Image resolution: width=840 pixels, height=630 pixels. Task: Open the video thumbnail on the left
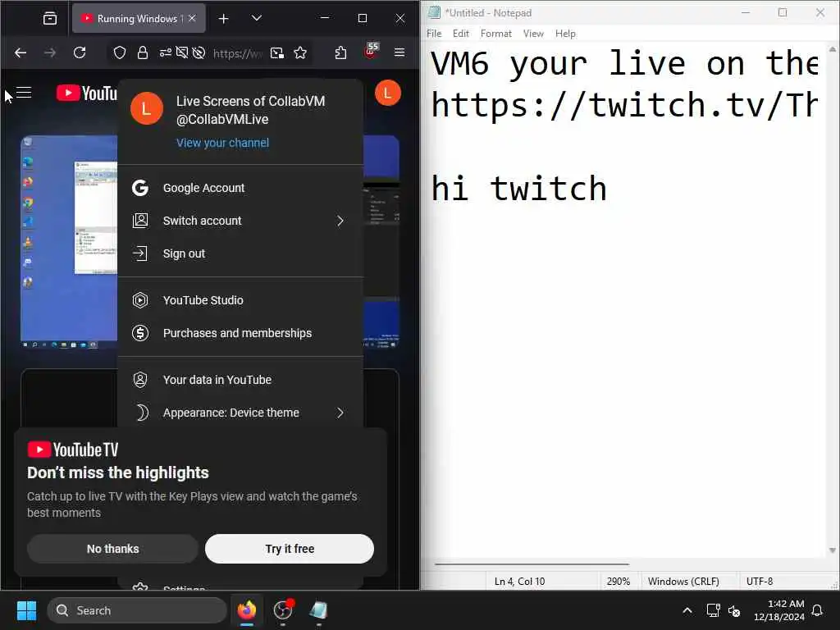pos(69,241)
